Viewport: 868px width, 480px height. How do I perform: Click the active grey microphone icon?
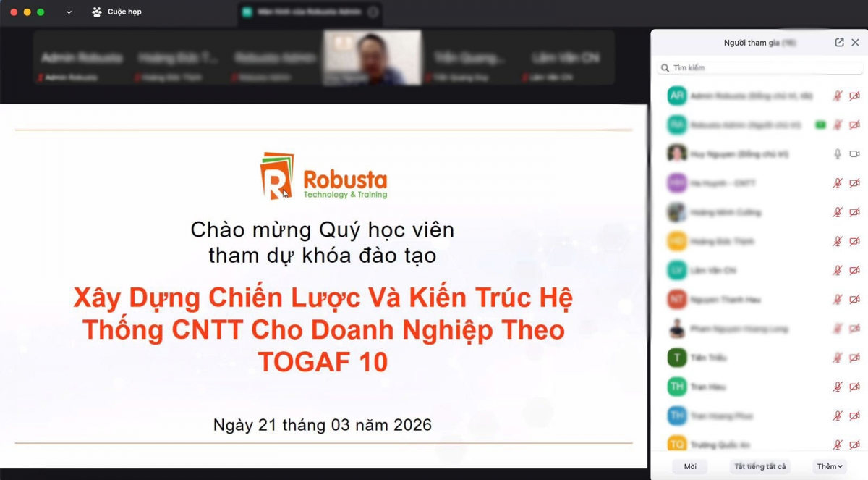point(838,154)
